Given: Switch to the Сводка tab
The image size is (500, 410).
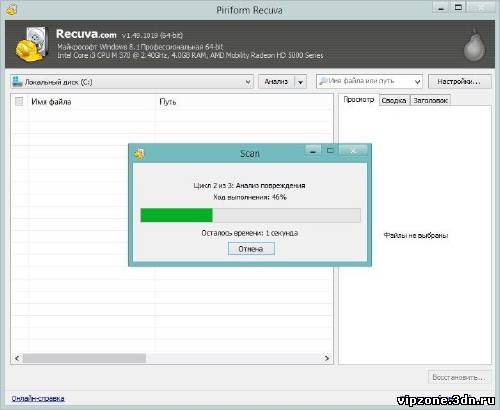Looking at the screenshot, I should click(x=394, y=100).
